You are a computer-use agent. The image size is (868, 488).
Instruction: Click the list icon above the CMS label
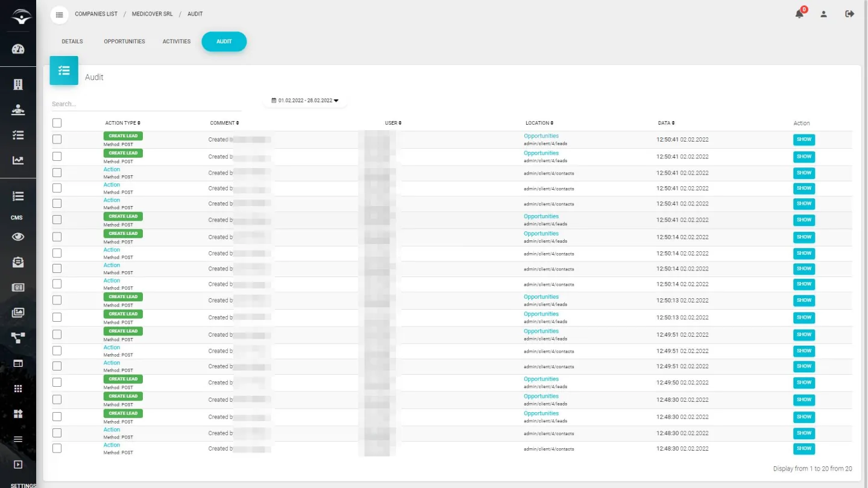pyautogui.click(x=18, y=196)
